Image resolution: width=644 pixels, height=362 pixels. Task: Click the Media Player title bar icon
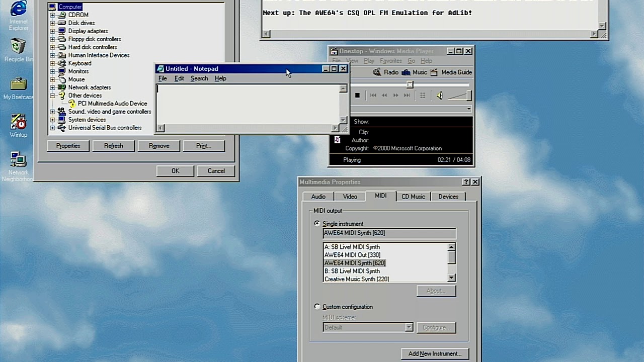pos(334,51)
